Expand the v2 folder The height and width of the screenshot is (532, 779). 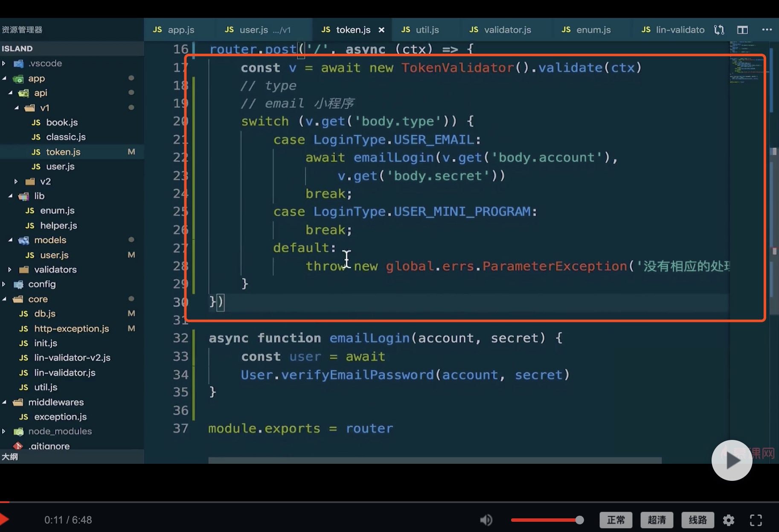pos(16,182)
